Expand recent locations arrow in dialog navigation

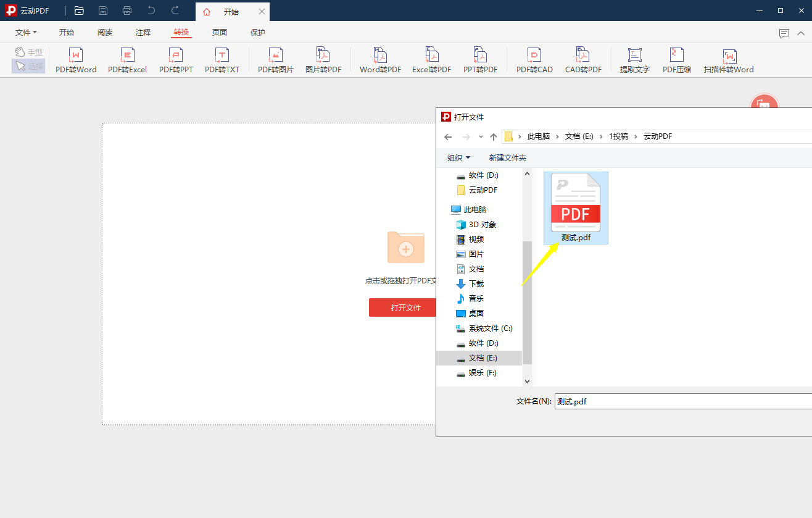click(481, 136)
